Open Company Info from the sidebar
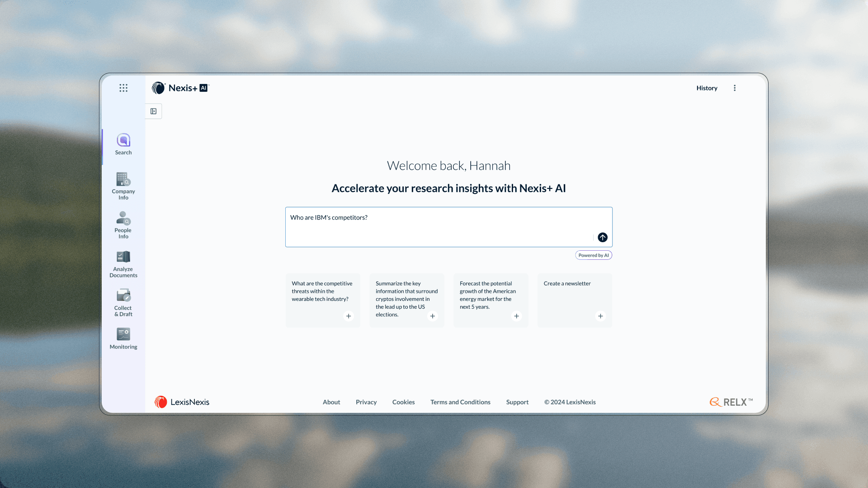The width and height of the screenshot is (868, 488). click(123, 185)
